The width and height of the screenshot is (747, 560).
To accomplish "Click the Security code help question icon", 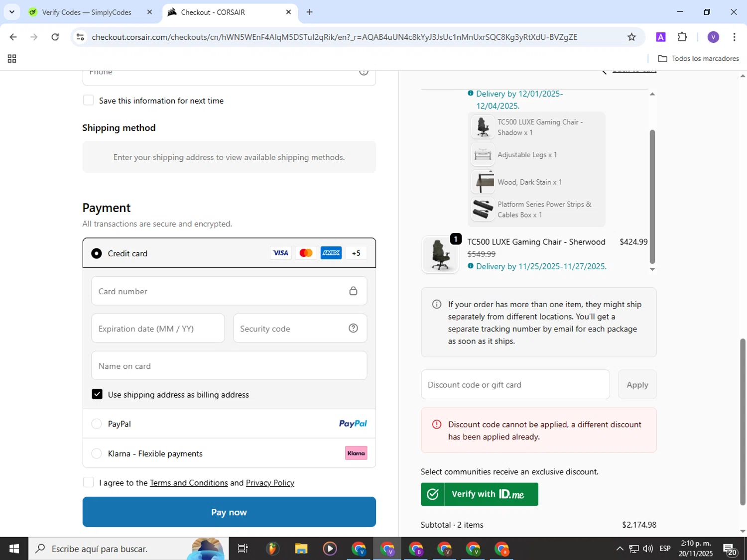I will pyautogui.click(x=353, y=328).
